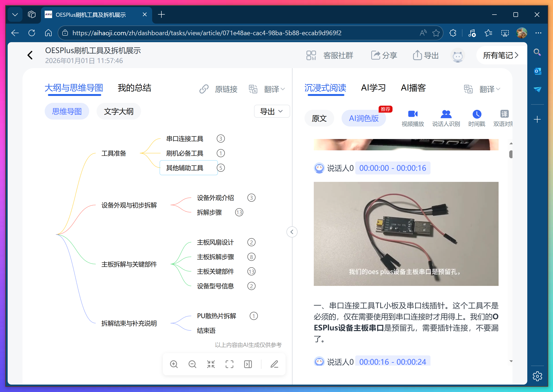This screenshot has width=553, height=392.
Task: Select AI润色版 polished version
Action: pyautogui.click(x=364, y=118)
